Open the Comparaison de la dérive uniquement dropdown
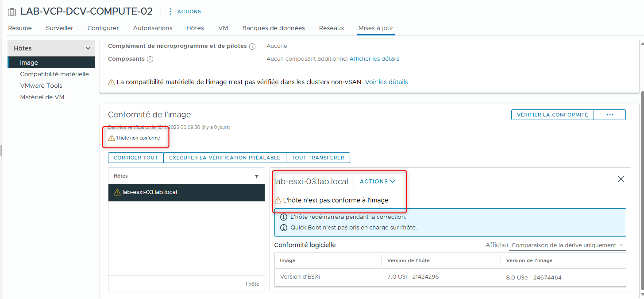The image size is (644, 299). pyautogui.click(x=567, y=245)
